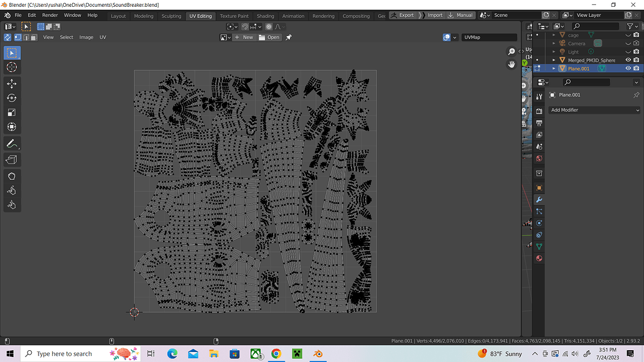Select the Rip Region tool
644x362 pixels.
click(11, 160)
